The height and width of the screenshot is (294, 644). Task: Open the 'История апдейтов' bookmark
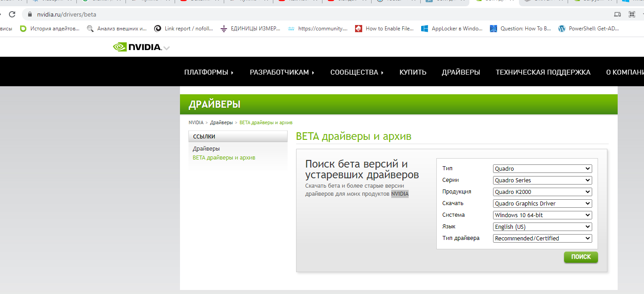50,29
